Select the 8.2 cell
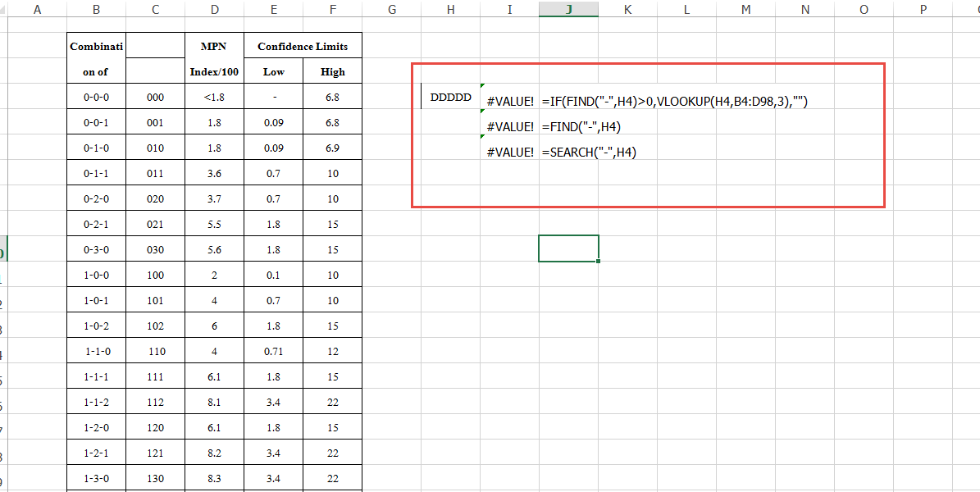This screenshot has width=980, height=492. click(214, 453)
